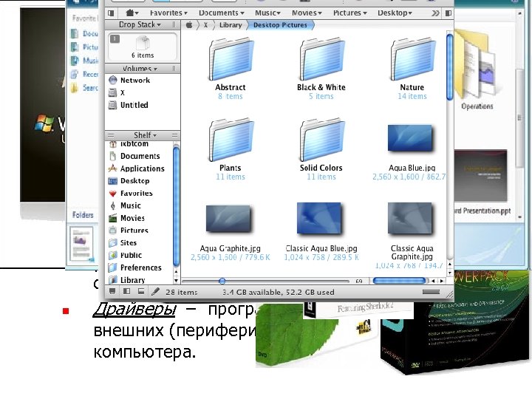This screenshot has width=532, height=399.
Task: Select the Aqua Graphite.jpg thumbnail
Action: (x=229, y=218)
